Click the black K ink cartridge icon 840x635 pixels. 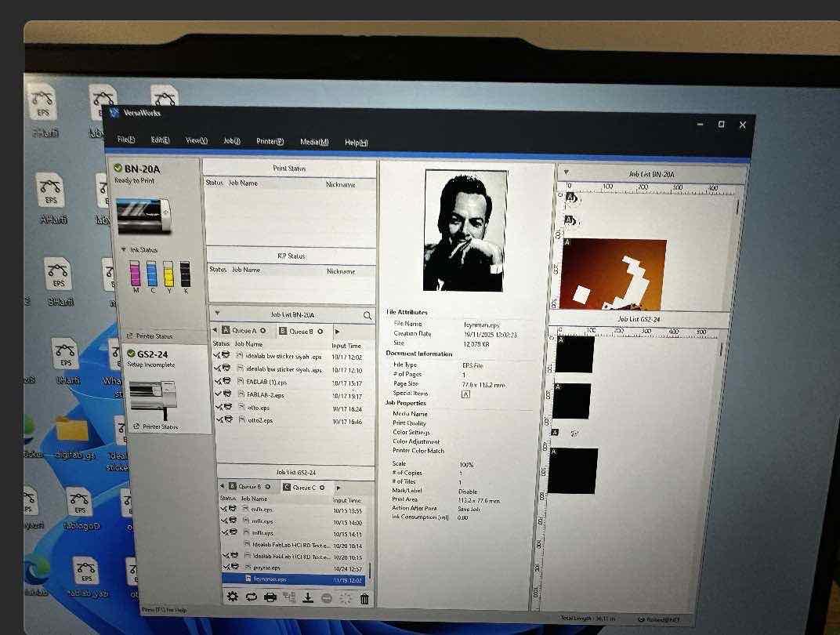(185, 274)
